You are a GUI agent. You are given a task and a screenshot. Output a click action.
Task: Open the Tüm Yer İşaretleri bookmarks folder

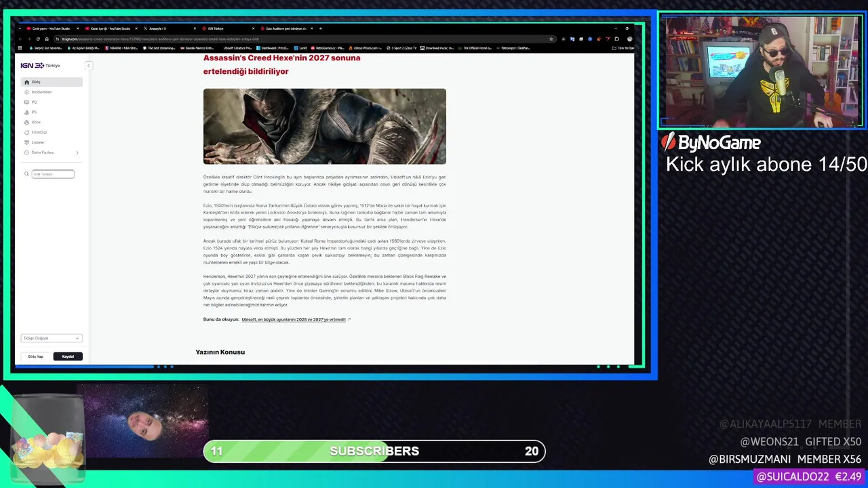(624, 48)
